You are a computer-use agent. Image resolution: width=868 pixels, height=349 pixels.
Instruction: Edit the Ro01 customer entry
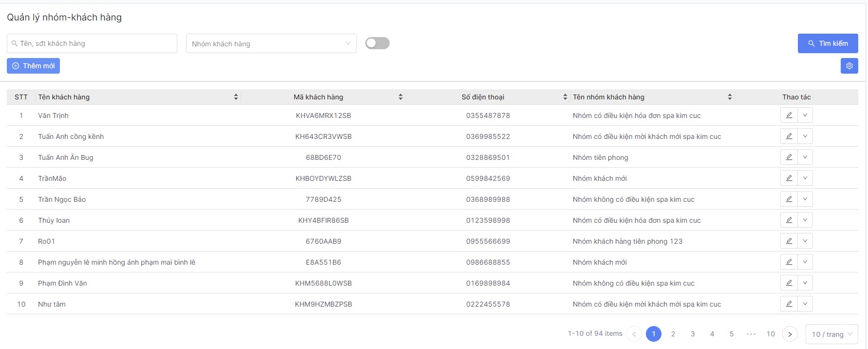click(789, 241)
